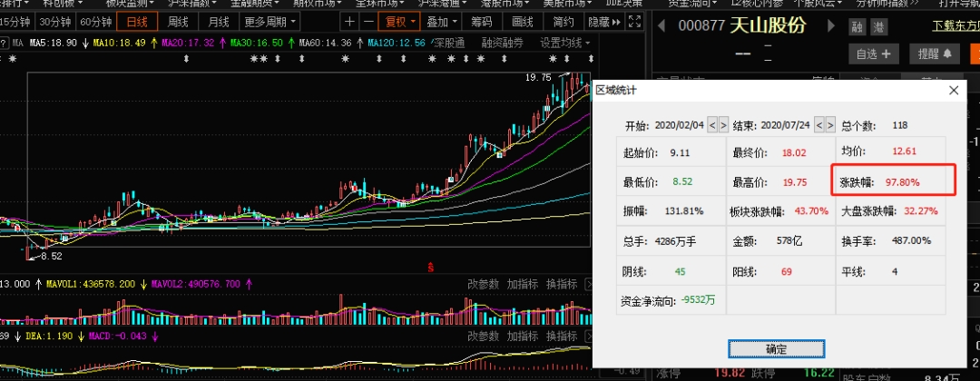The width and height of the screenshot is (980, 381).
Task: Click the zoom in plus icon
Action: coord(350,22)
